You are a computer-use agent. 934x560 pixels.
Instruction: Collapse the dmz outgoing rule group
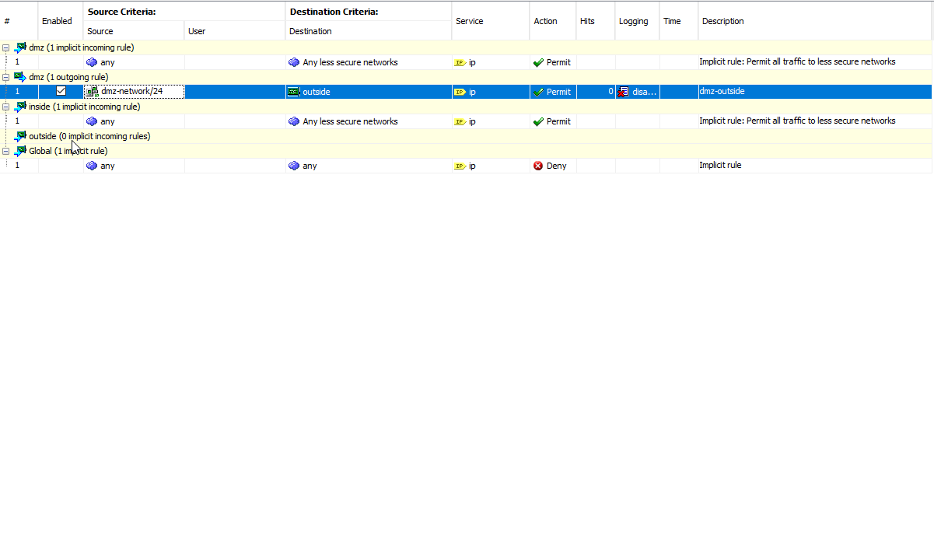[x=6, y=76]
